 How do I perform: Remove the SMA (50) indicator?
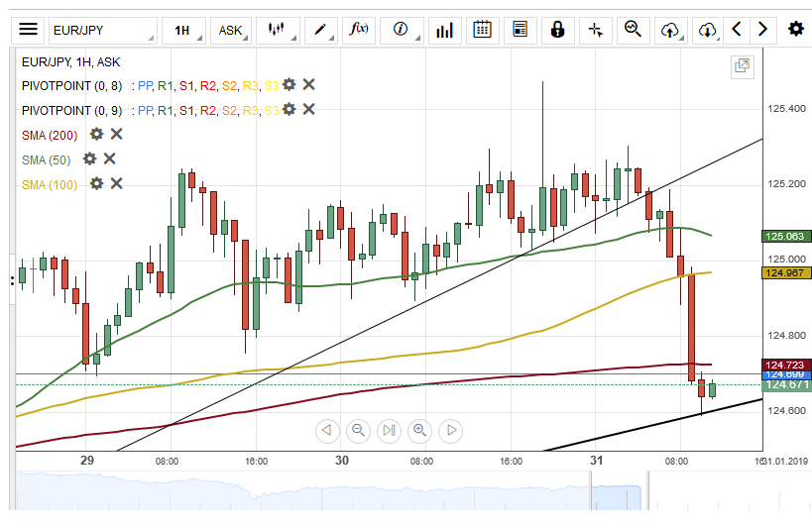(x=110, y=158)
